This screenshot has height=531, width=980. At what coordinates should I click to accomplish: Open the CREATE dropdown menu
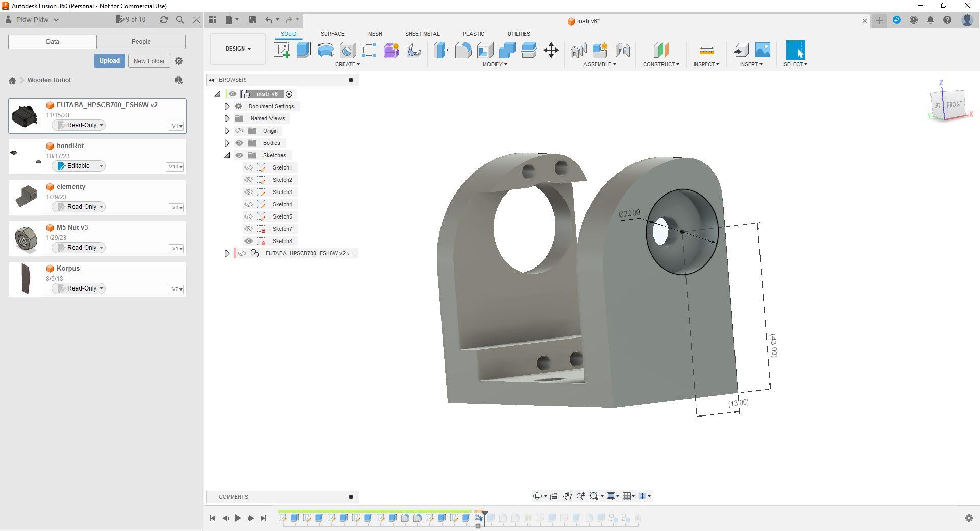(x=348, y=64)
